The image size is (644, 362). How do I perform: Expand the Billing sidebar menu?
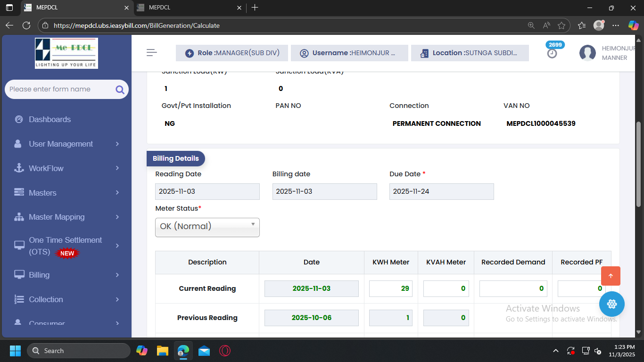click(67, 275)
